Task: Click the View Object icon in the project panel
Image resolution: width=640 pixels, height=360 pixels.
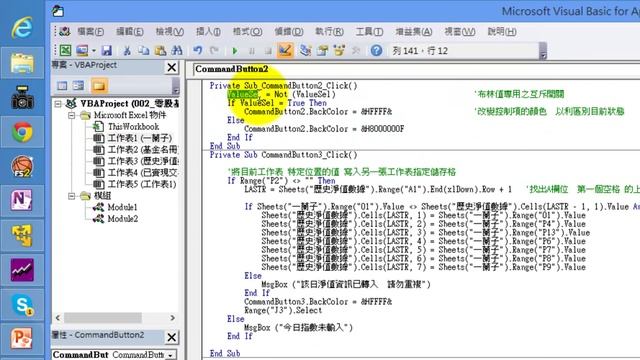Action: click(78, 86)
